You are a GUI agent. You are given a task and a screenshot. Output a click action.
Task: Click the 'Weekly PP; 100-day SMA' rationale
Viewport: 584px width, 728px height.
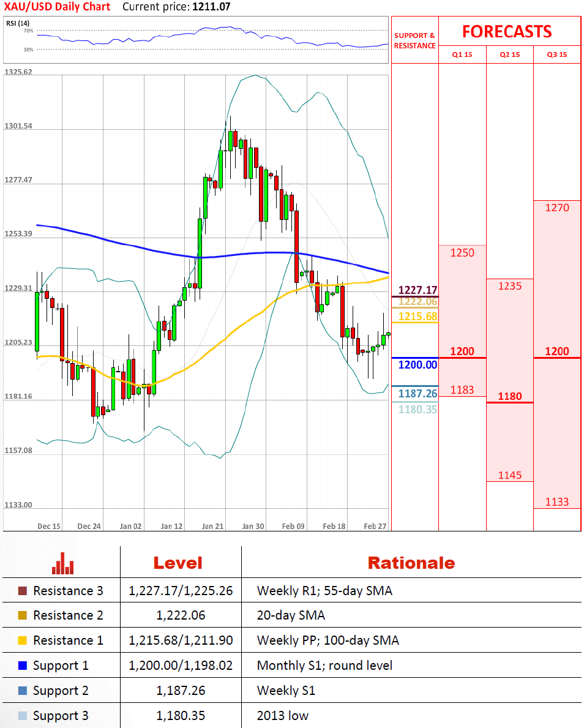tap(328, 640)
